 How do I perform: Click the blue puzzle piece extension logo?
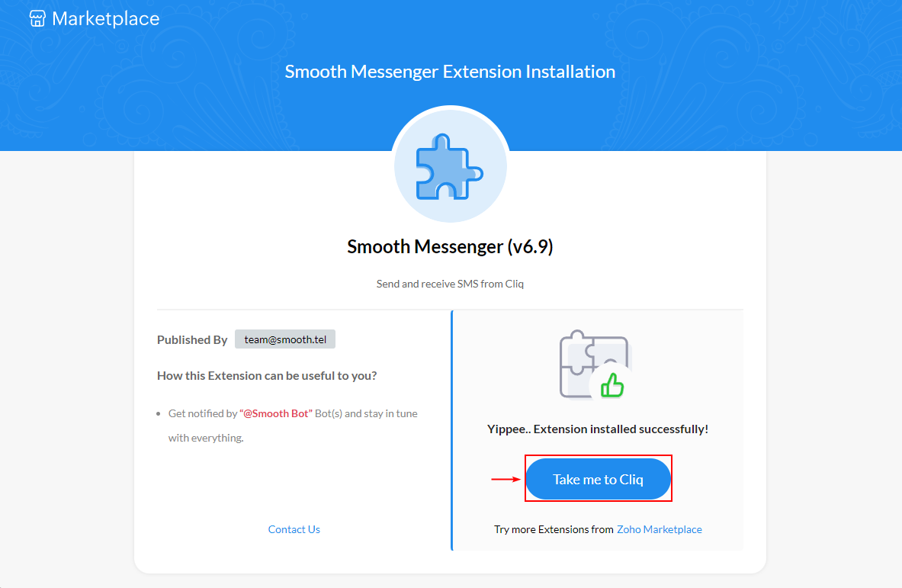[x=450, y=167]
